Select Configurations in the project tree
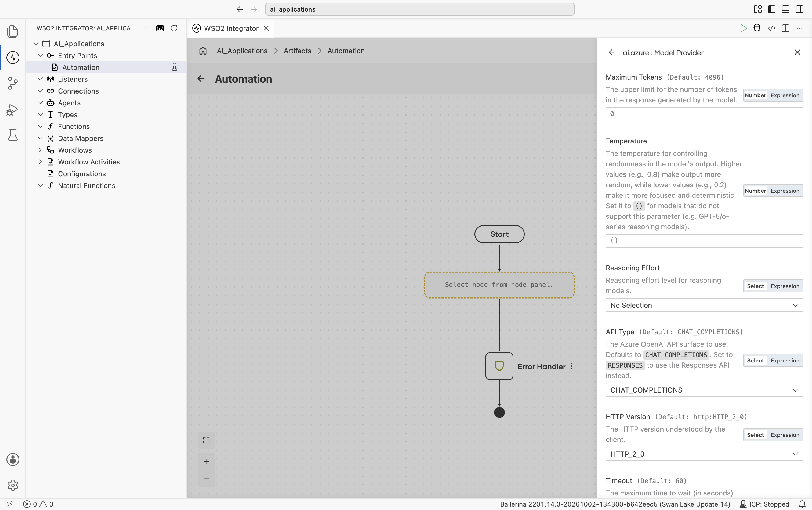The image size is (812, 510). tap(82, 174)
